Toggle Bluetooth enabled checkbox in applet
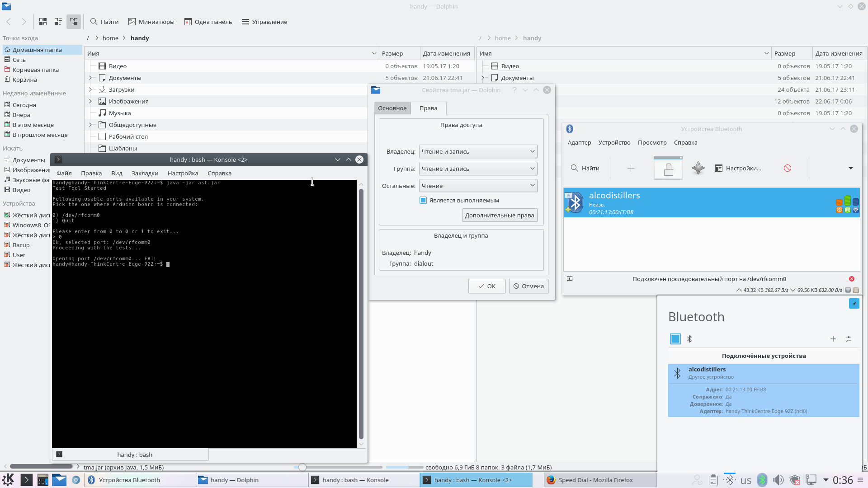 point(675,339)
